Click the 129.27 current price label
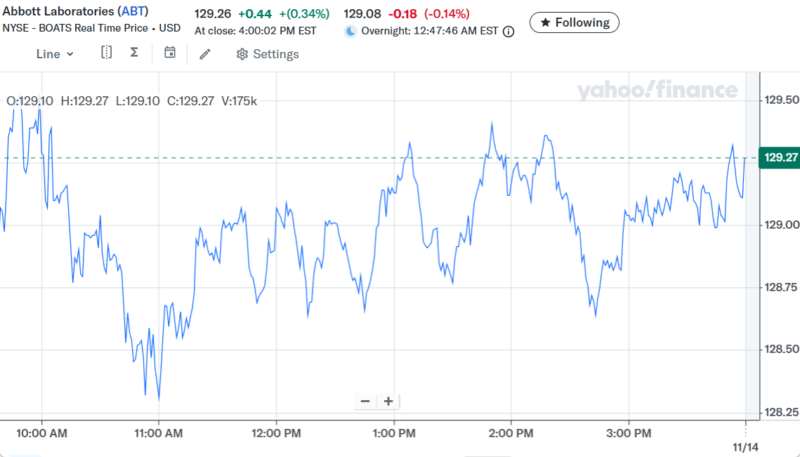Screen dimensions: 800x457 tap(779, 158)
